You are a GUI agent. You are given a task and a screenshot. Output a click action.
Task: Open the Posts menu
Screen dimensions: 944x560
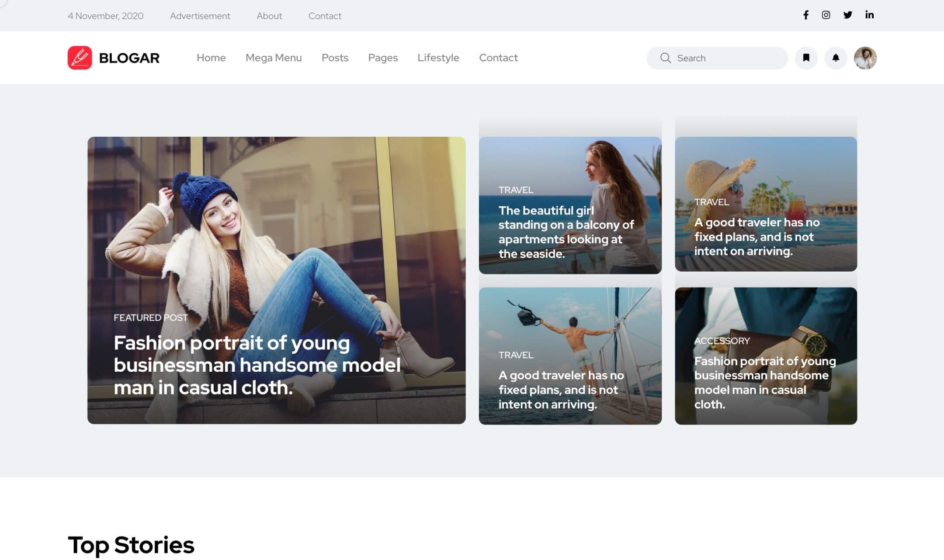[x=335, y=58]
